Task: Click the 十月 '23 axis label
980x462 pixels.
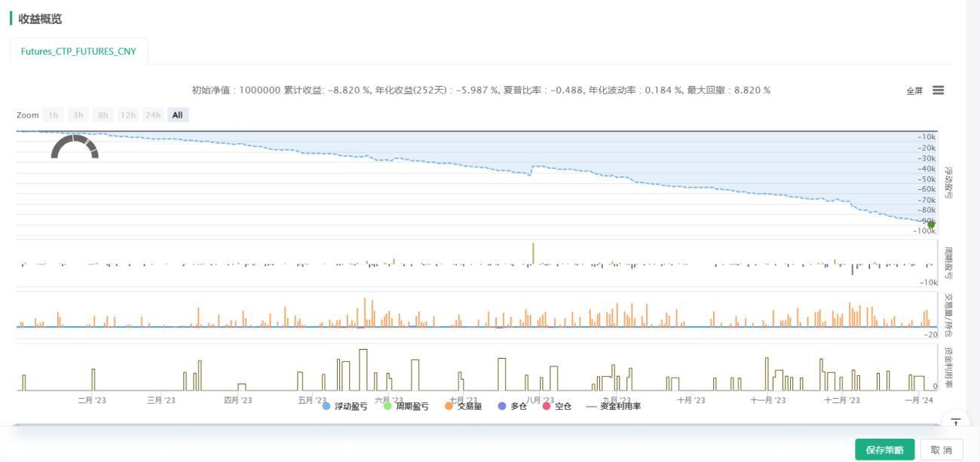Action: click(691, 400)
